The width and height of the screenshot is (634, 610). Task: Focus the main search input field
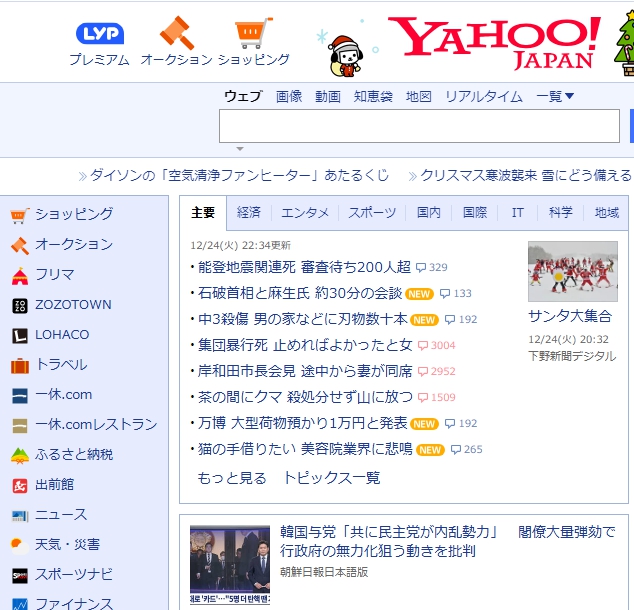point(419,126)
